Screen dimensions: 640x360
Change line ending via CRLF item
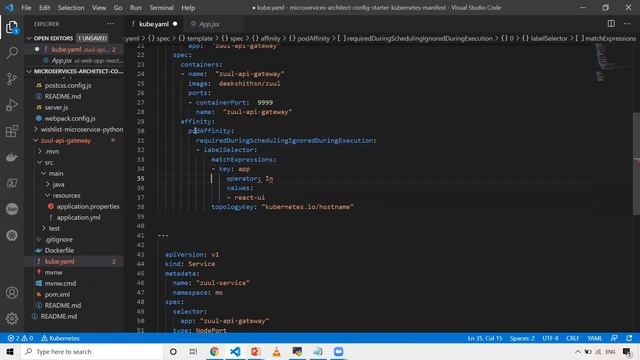573,338
